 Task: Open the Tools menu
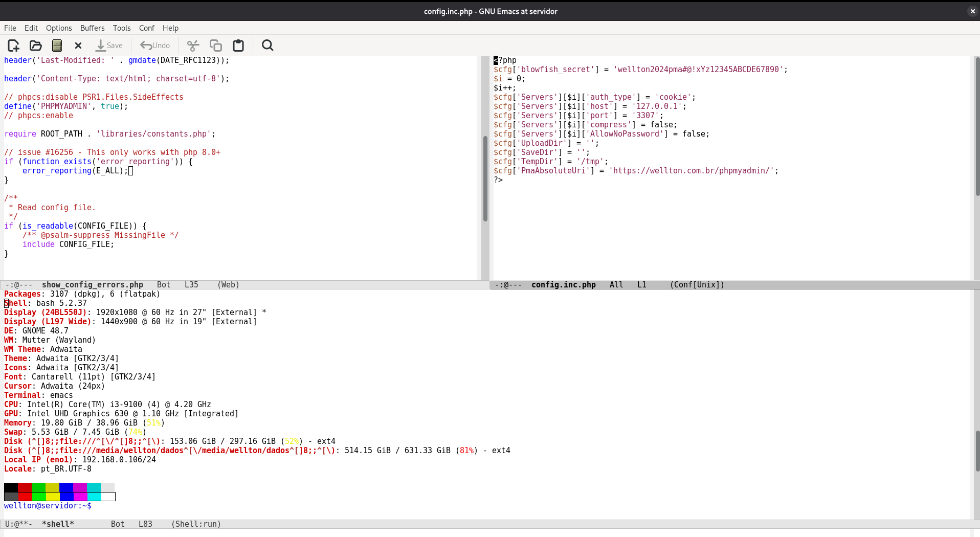tap(122, 28)
